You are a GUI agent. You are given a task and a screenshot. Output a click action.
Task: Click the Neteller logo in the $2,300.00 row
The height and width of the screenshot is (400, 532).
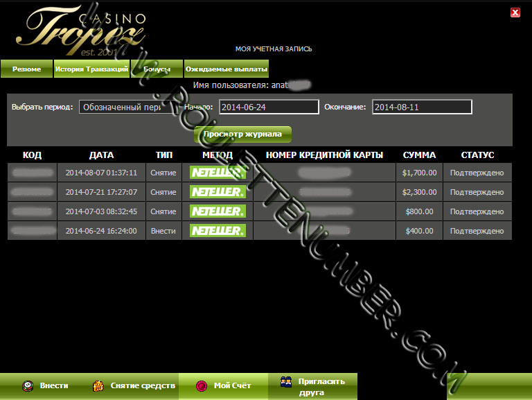tap(218, 192)
